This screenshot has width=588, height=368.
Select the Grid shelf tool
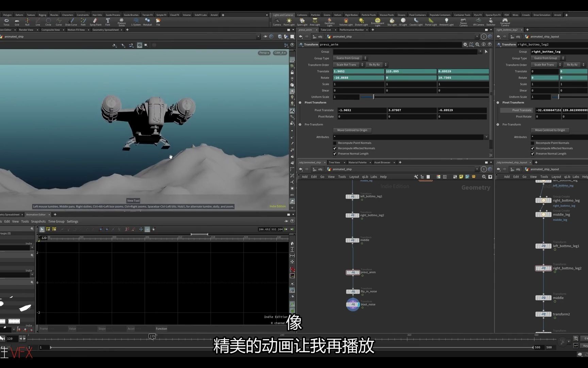pos(17,22)
